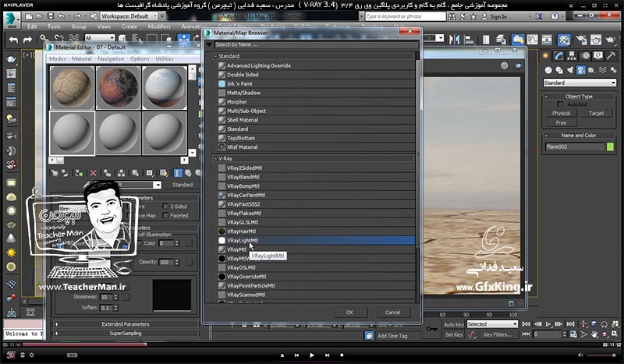Click the Key Filters... button
The width and height of the screenshot is (624, 364).
498,334
